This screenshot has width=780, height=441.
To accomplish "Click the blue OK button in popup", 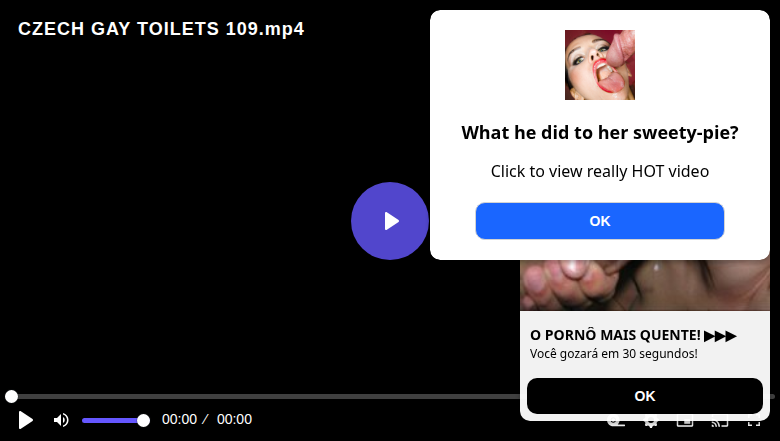I will [599, 221].
